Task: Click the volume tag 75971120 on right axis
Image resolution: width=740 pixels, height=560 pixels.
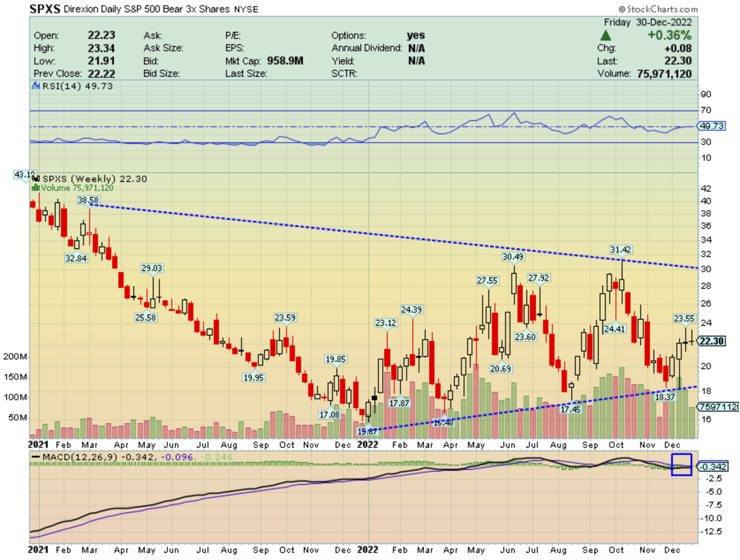Action: pos(718,407)
